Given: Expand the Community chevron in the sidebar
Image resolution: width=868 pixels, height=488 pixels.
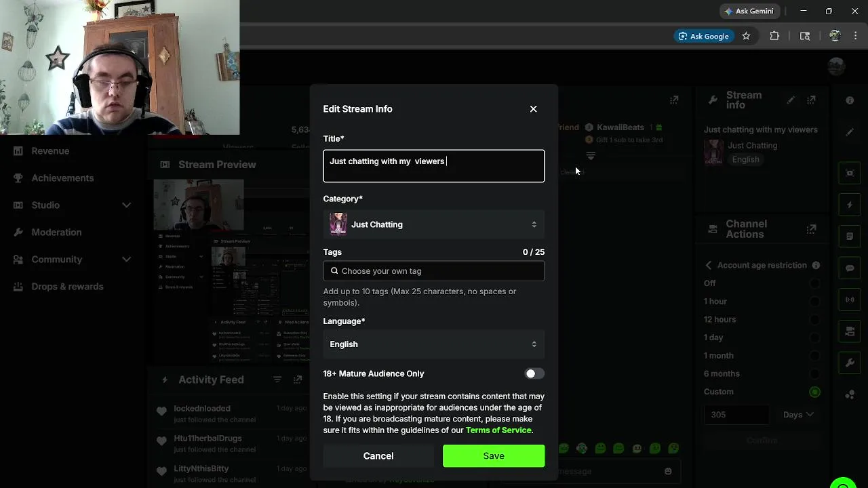Looking at the screenshot, I should tap(126, 259).
